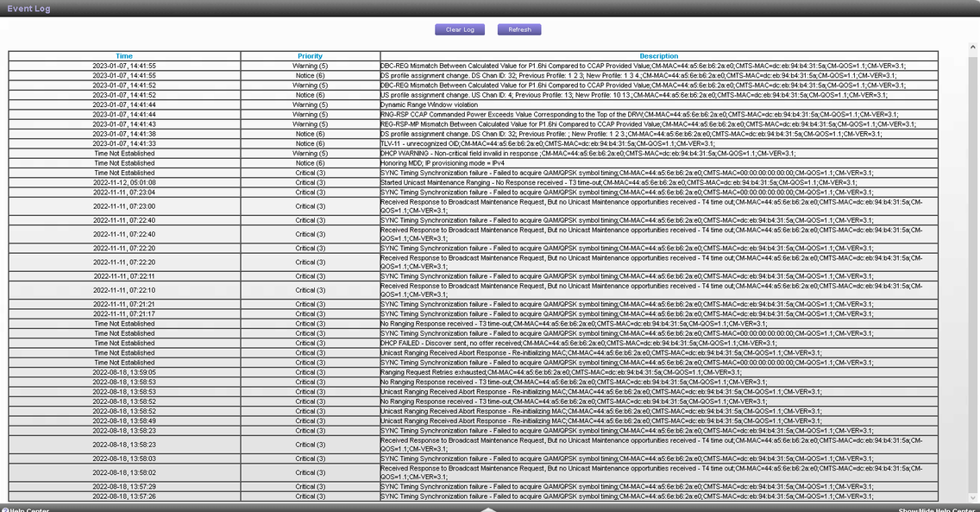Select RNG-RSP CCAP Commanded Power Exceeds description

coord(639,115)
